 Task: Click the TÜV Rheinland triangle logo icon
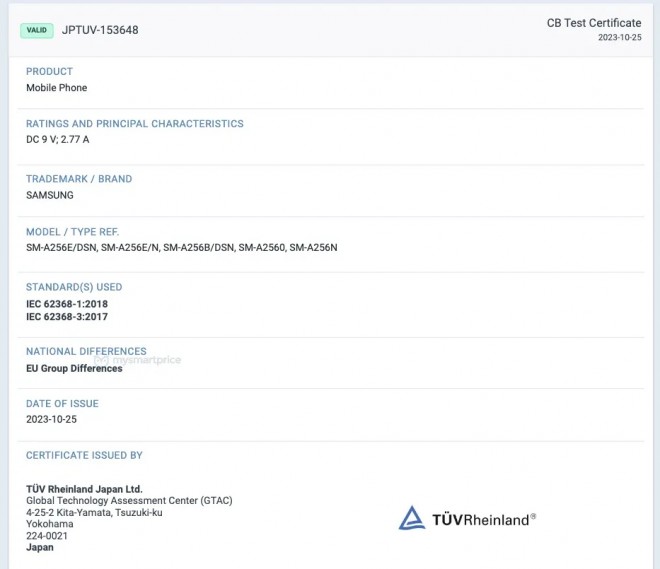412,518
